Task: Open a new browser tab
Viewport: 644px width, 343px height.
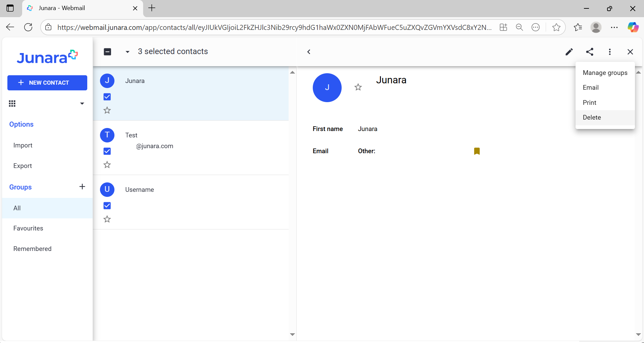Action: pos(152,8)
